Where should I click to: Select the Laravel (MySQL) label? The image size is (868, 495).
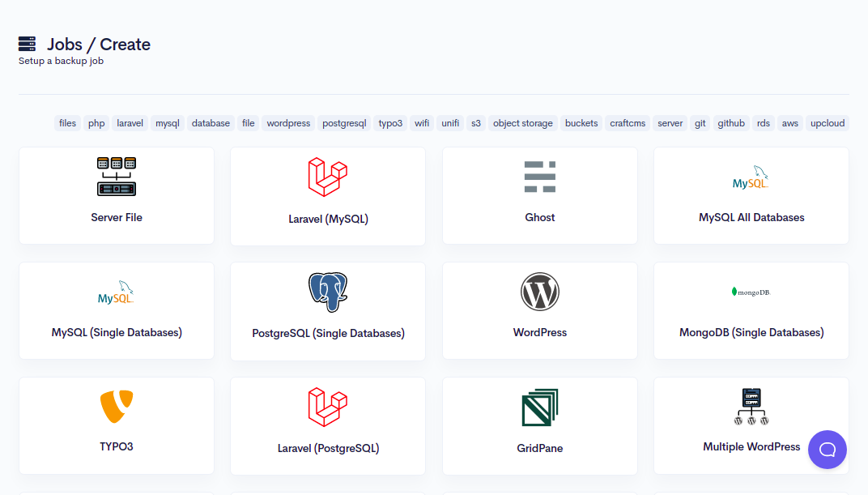pyautogui.click(x=328, y=220)
